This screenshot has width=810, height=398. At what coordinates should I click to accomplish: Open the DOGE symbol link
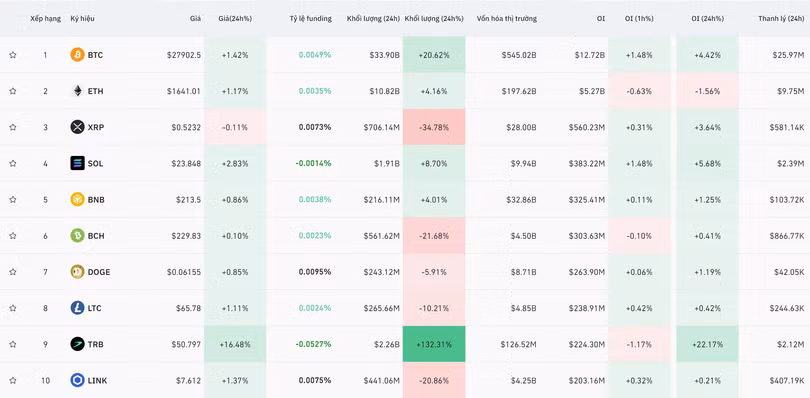pos(99,272)
